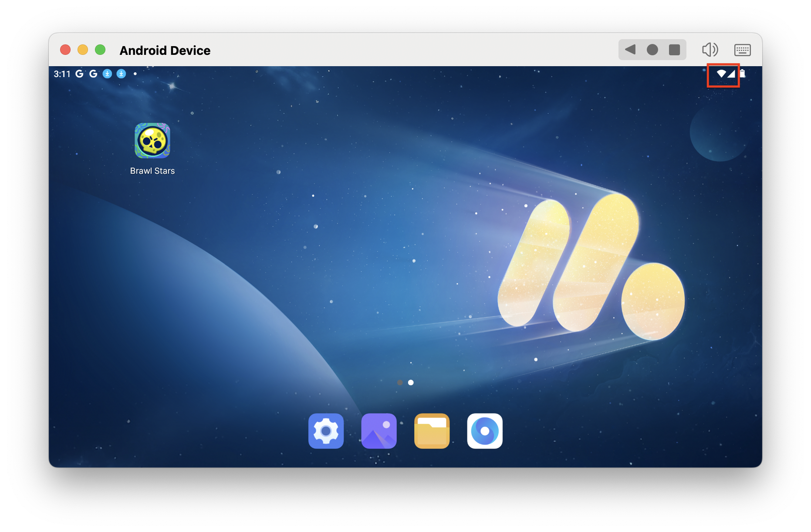Screen dimensions: 811x532
Task: Open the yellow Files folder app
Action: click(432, 431)
